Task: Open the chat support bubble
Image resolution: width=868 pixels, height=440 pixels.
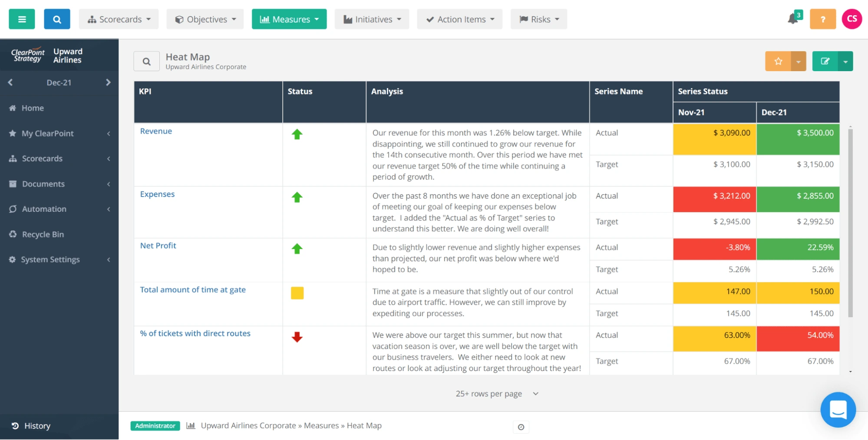Action: [x=838, y=409]
